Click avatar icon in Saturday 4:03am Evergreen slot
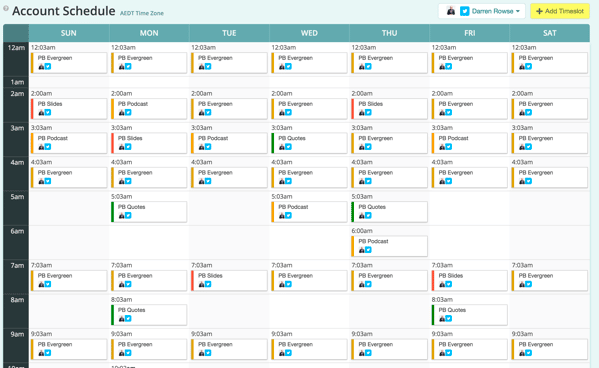 [x=522, y=181]
